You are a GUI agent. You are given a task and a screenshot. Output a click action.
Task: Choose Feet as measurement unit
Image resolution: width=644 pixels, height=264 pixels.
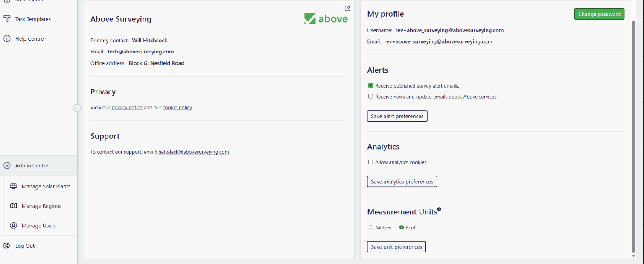[x=402, y=228]
